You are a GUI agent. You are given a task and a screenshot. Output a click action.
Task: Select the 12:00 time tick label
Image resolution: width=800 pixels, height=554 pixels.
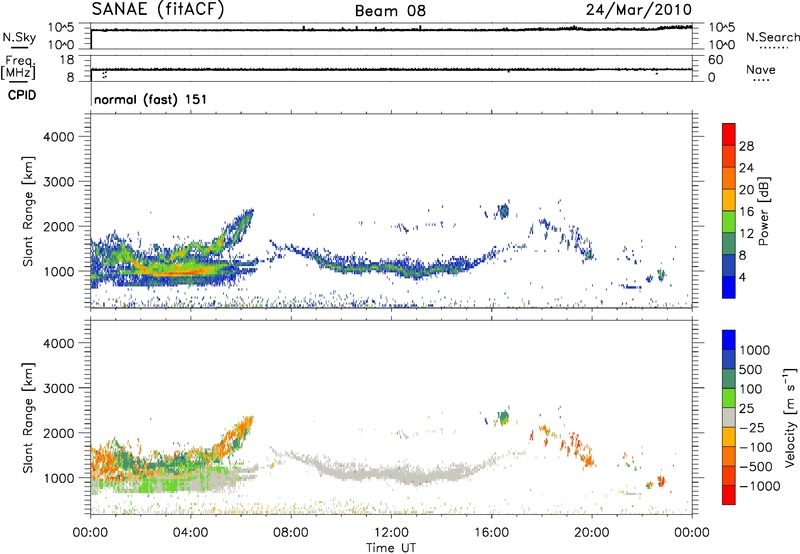click(x=391, y=533)
